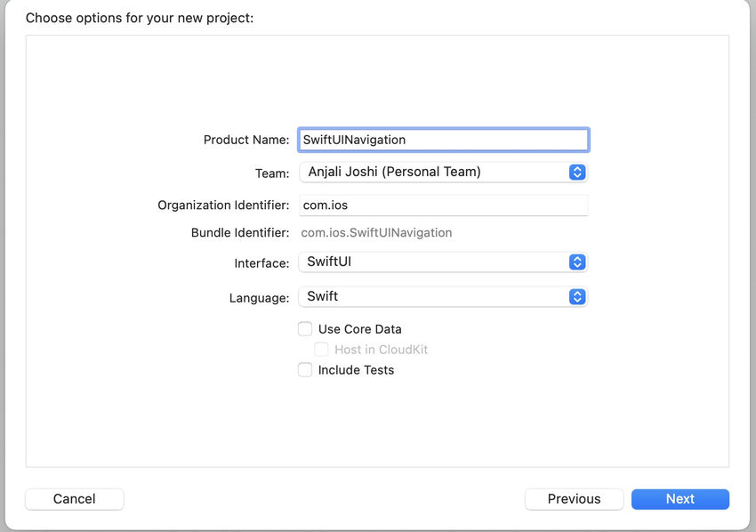The image size is (756, 532).
Task: Click the Product Name label
Action: tap(246, 140)
